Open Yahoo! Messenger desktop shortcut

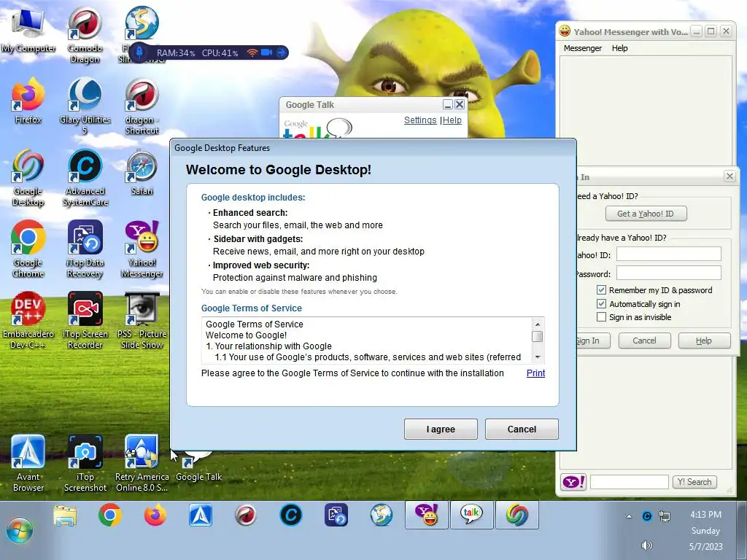(142, 249)
